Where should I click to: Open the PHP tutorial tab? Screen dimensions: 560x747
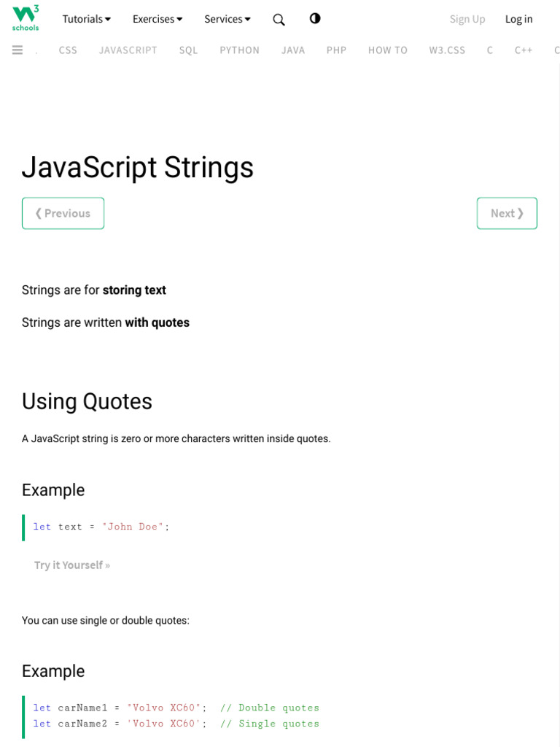click(336, 50)
